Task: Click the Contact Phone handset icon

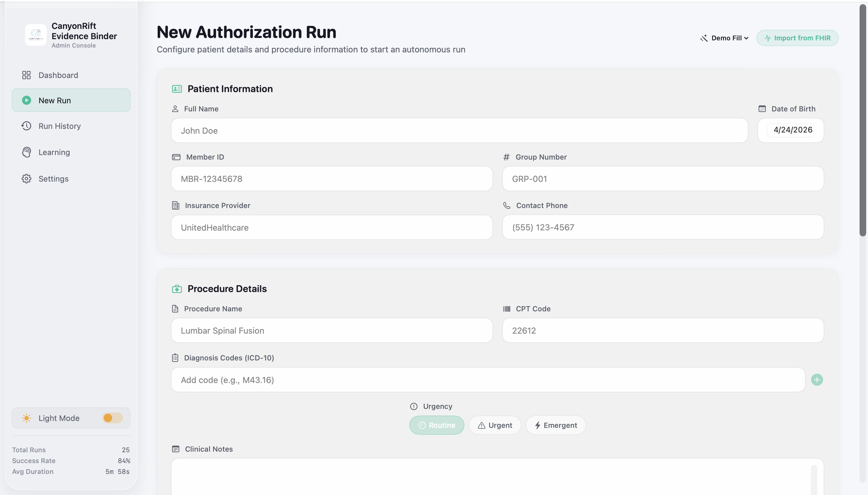Action: pos(507,205)
